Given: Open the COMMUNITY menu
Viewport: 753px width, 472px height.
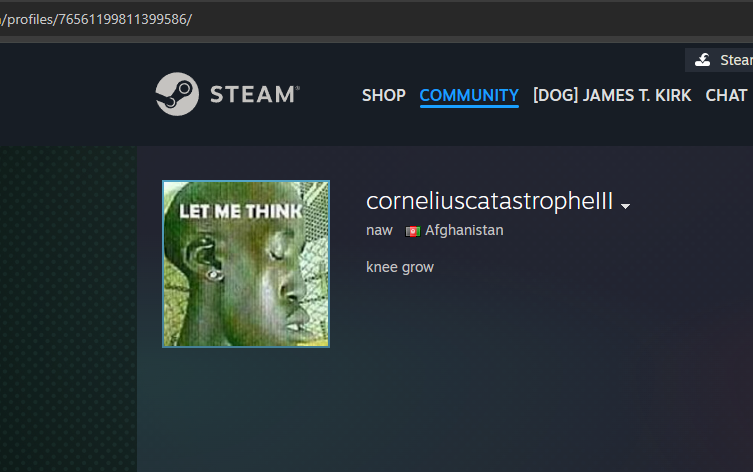Looking at the screenshot, I should click(469, 95).
